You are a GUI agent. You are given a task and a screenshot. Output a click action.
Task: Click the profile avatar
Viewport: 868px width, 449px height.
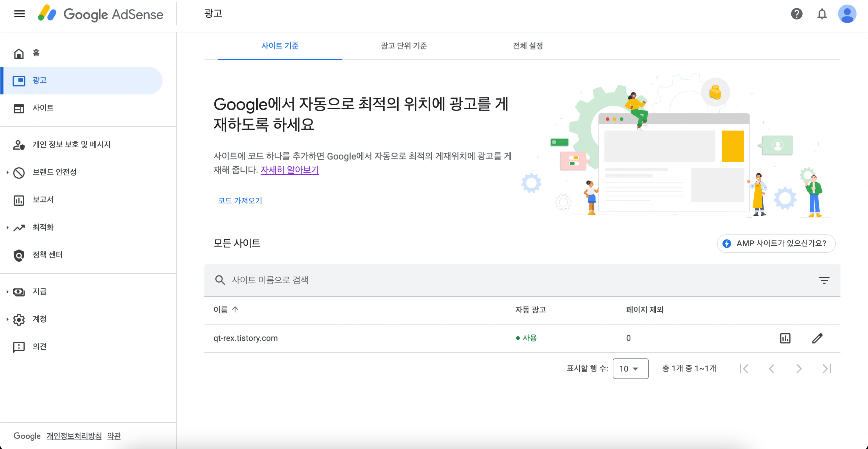click(x=847, y=14)
